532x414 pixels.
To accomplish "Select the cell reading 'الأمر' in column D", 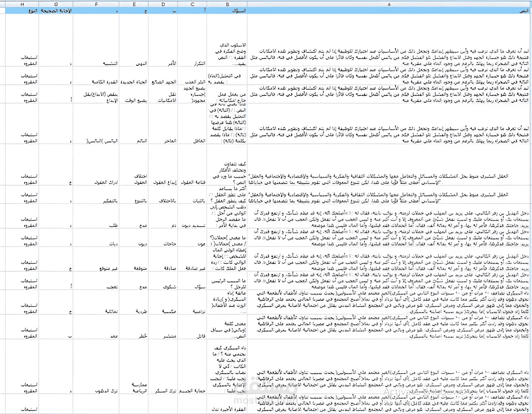I will point(163,40).
